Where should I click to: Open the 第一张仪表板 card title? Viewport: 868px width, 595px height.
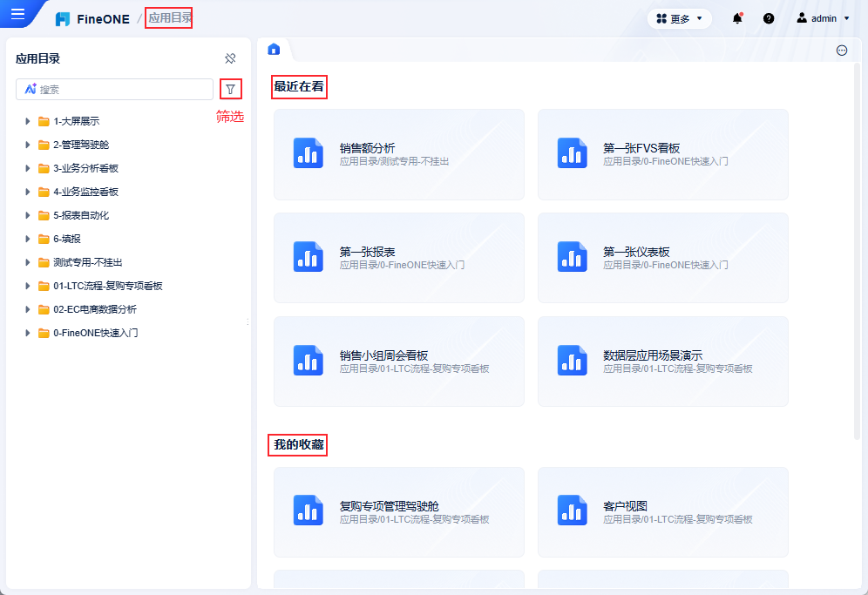point(636,252)
